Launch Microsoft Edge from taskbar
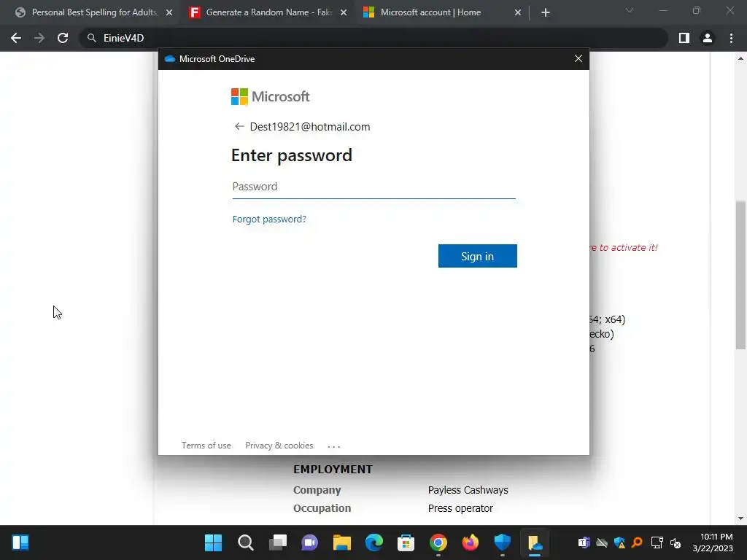Screen dimensions: 747x560 click(374, 542)
